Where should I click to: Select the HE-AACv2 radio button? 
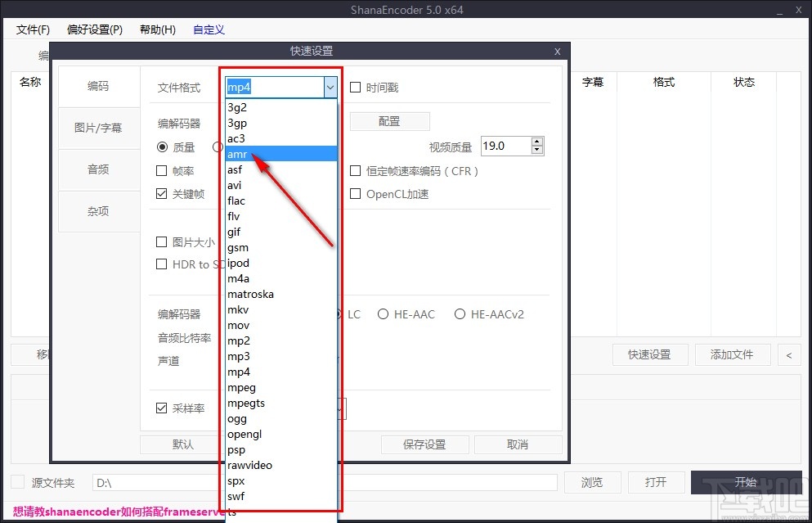point(460,314)
